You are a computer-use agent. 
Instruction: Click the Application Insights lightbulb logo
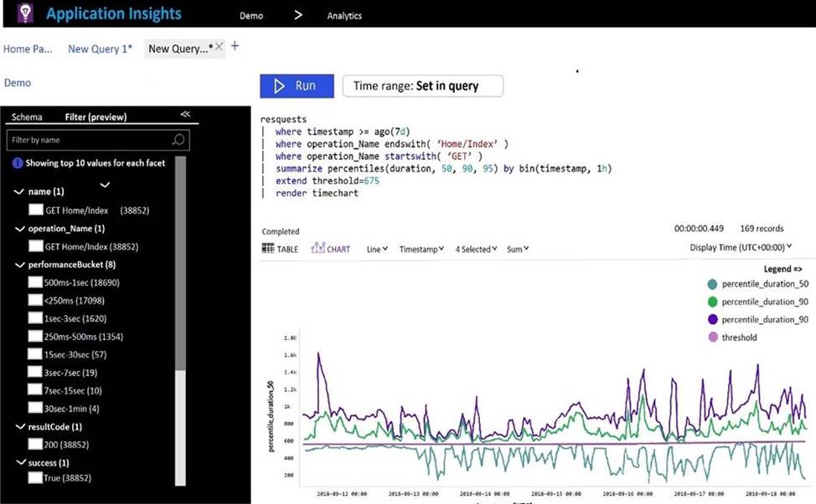pyautogui.click(x=25, y=13)
